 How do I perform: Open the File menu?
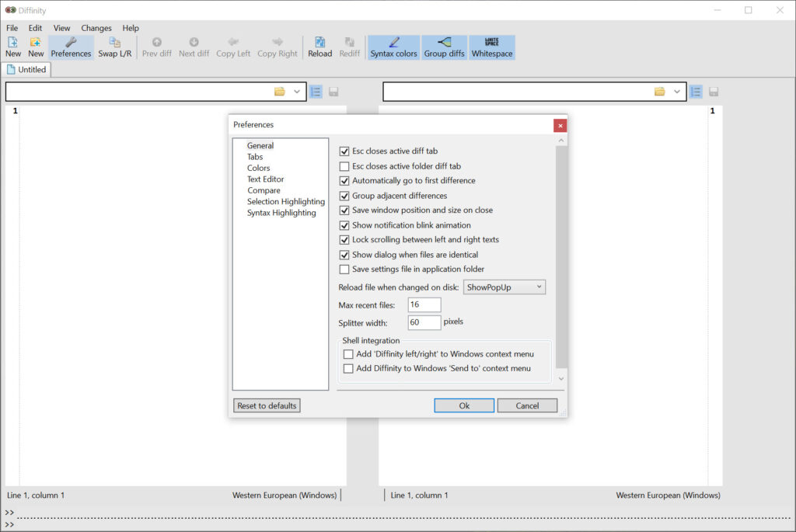[x=12, y=28]
